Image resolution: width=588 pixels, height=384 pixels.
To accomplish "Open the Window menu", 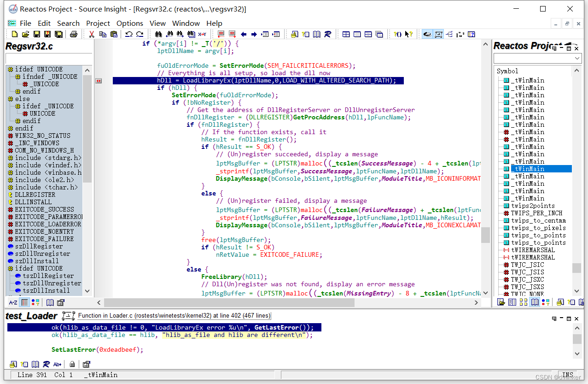I will coord(186,23).
